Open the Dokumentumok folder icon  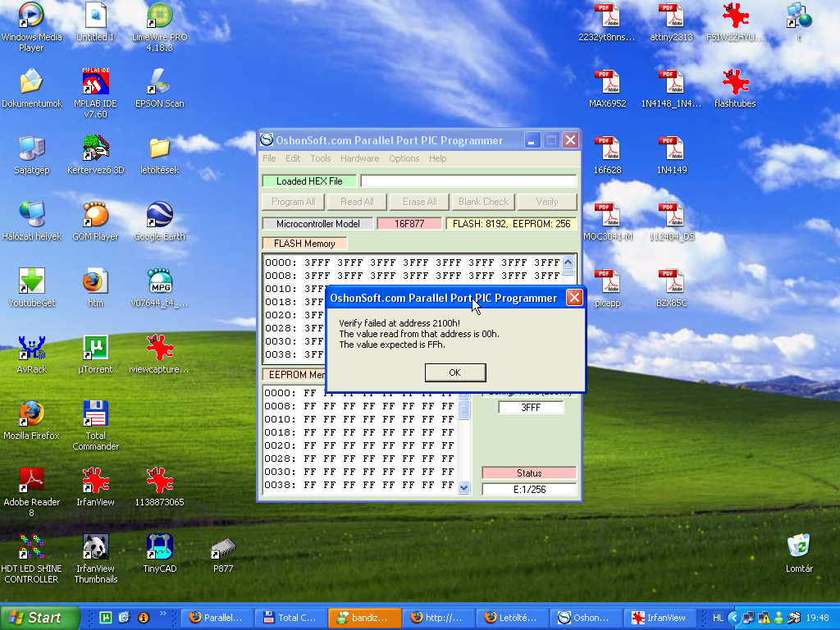[x=32, y=89]
